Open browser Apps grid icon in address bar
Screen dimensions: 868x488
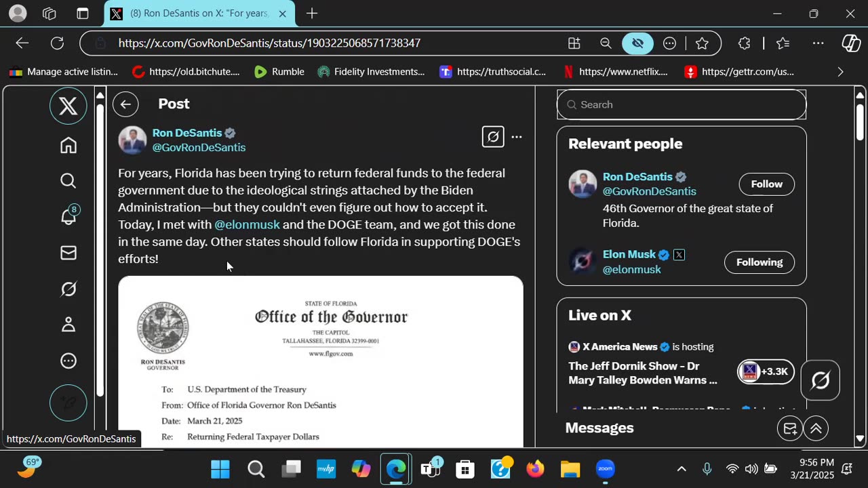pos(574,43)
